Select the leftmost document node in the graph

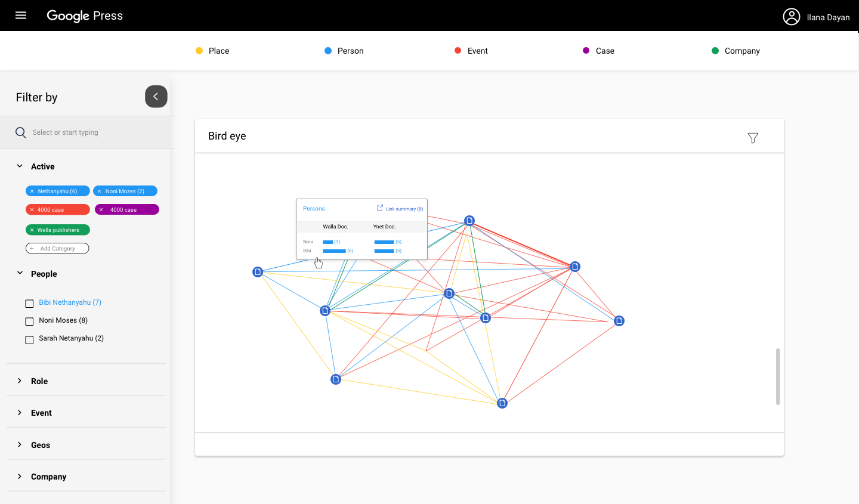coord(258,272)
